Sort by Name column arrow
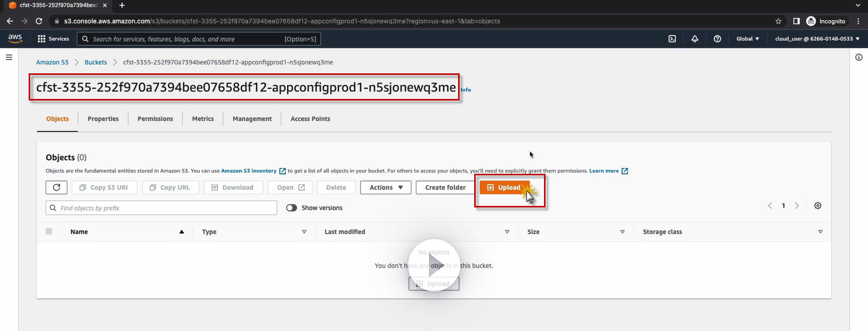This screenshot has width=868, height=331. click(182, 232)
